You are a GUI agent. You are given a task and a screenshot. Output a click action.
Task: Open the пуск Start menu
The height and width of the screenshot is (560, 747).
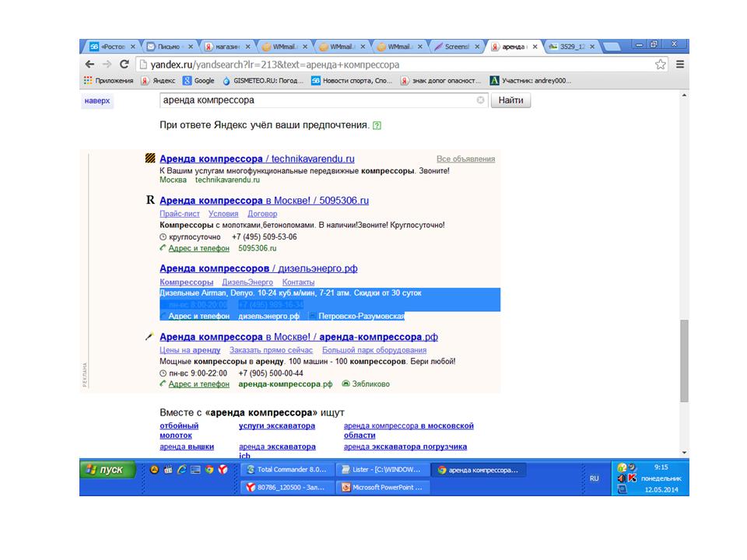pyautogui.click(x=108, y=470)
